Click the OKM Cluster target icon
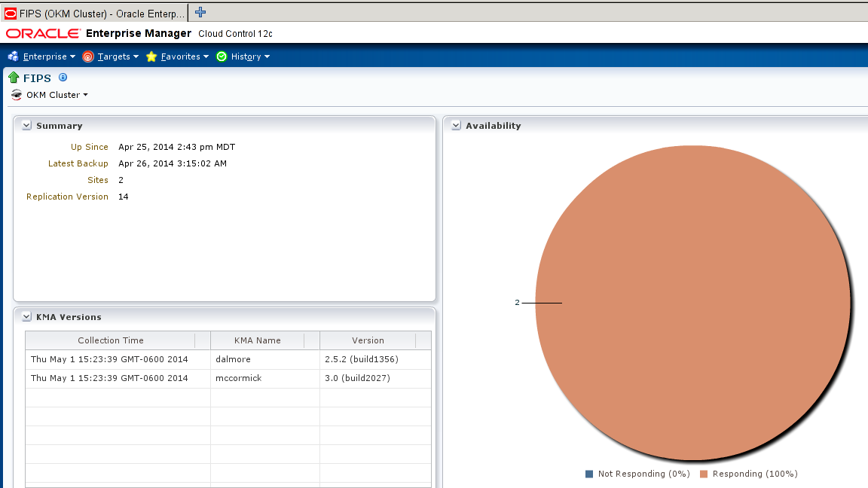 [x=17, y=95]
